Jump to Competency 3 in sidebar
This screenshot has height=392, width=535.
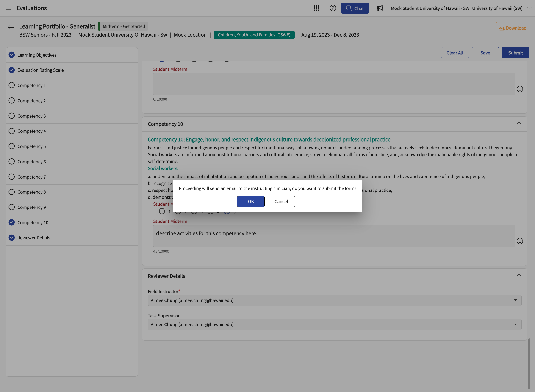click(72, 116)
